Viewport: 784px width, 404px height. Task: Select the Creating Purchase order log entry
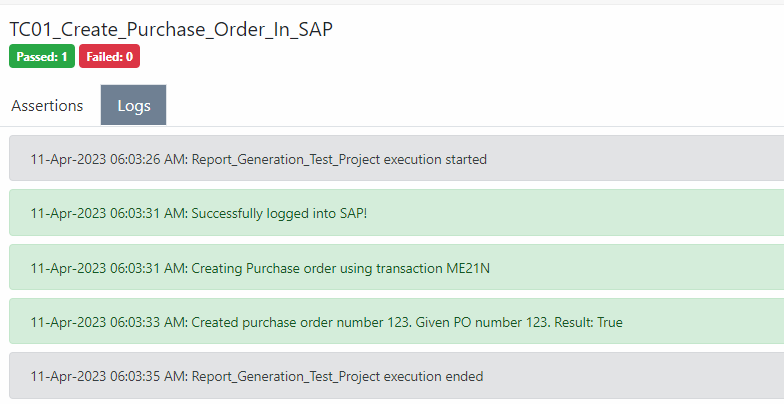[396, 267]
